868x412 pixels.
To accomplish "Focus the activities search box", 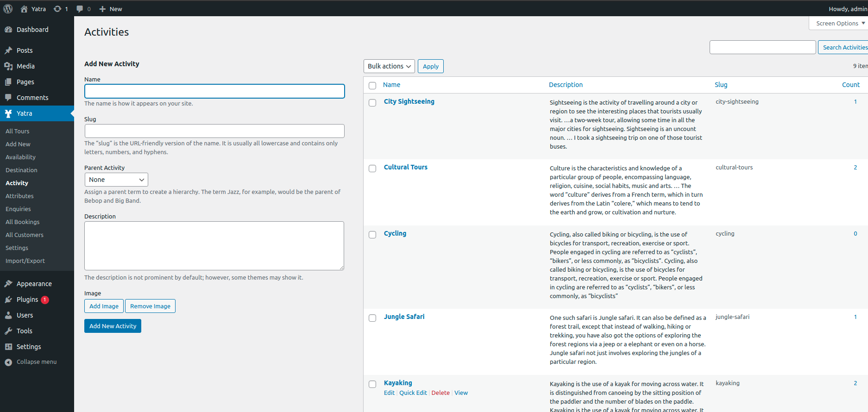I will click(762, 47).
